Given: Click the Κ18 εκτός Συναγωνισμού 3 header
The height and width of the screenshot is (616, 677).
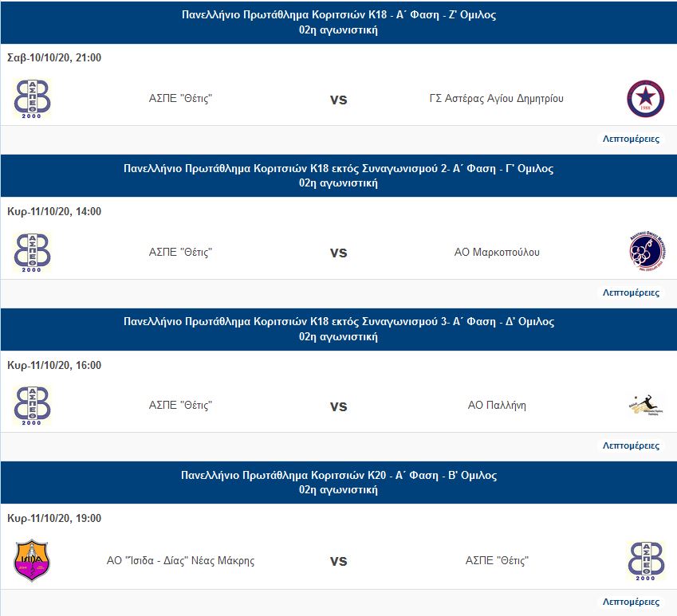Looking at the screenshot, I should tap(338, 322).
